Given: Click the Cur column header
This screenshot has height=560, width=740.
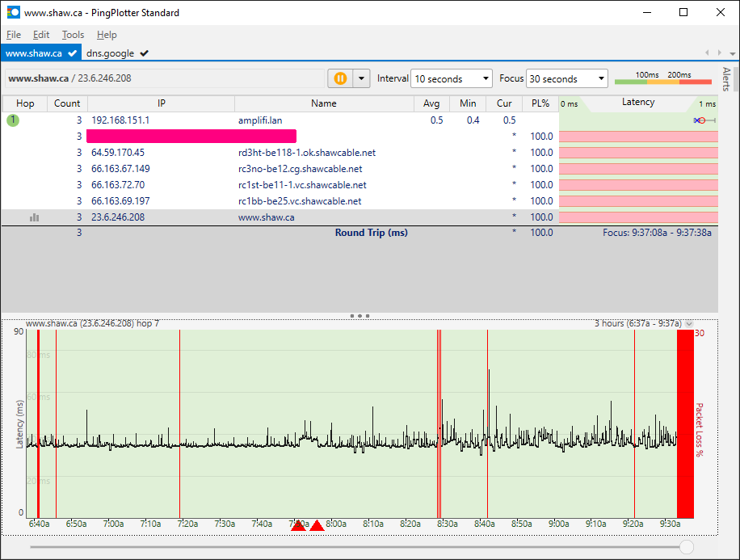Looking at the screenshot, I should (x=504, y=103).
